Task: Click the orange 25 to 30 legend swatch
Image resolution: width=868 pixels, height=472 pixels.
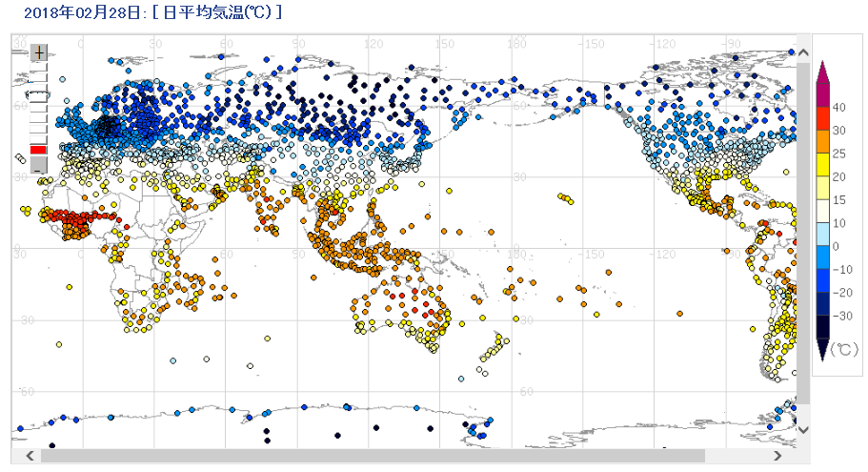Action: click(824, 142)
